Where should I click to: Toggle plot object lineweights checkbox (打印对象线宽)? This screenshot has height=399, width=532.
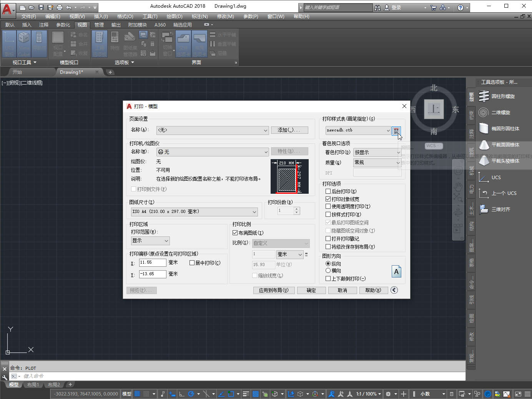328,199
